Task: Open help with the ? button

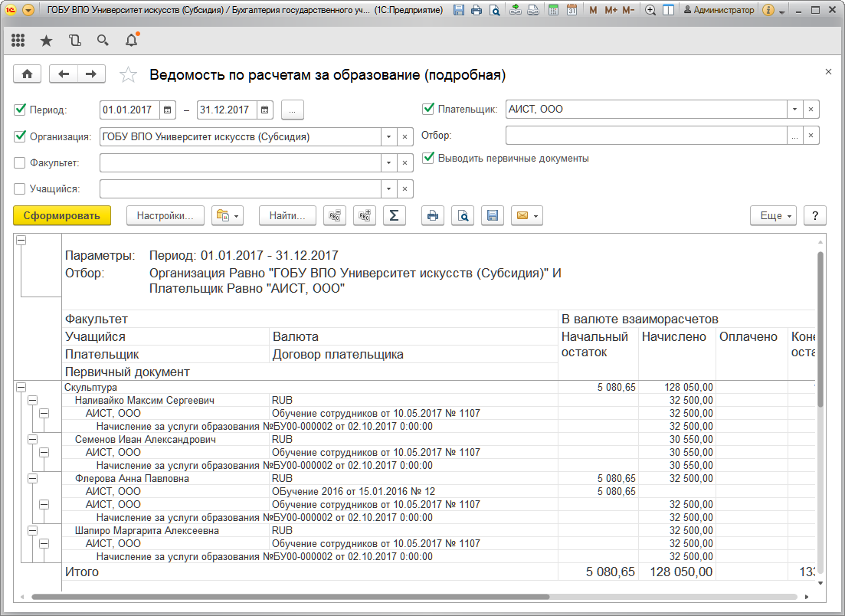Action: coord(815,215)
